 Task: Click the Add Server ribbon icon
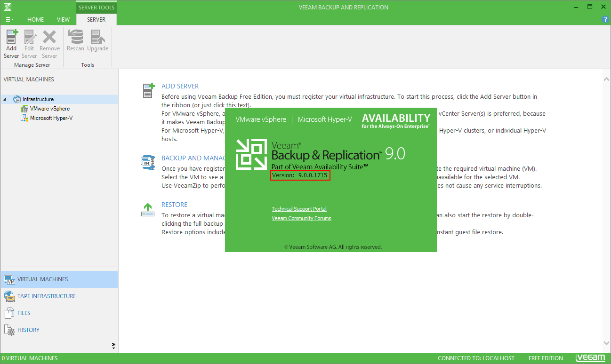[x=11, y=38]
